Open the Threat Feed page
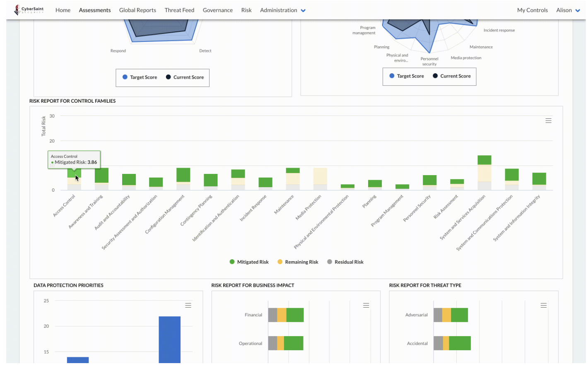588x366 pixels. [x=179, y=10]
